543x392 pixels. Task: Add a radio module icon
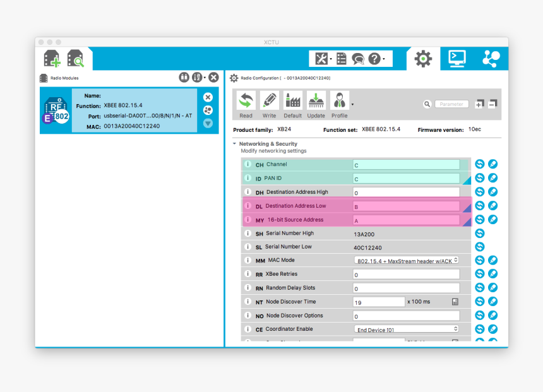click(52, 58)
